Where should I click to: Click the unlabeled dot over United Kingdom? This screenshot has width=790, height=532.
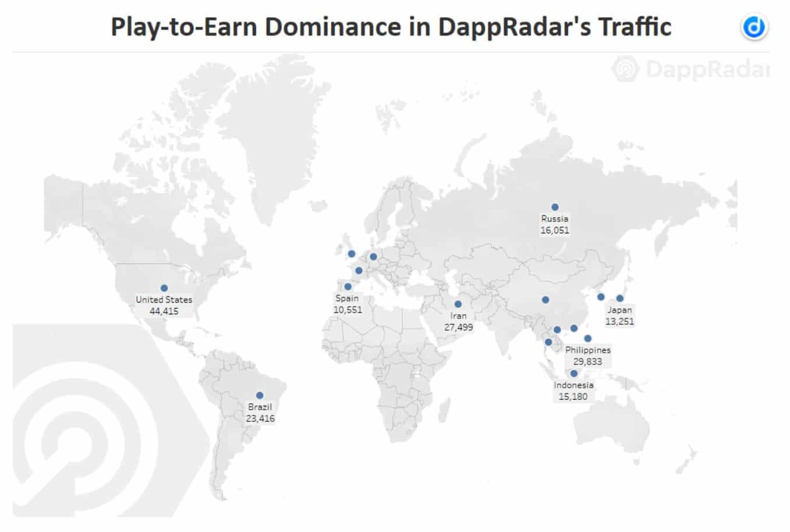click(x=352, y=254)
